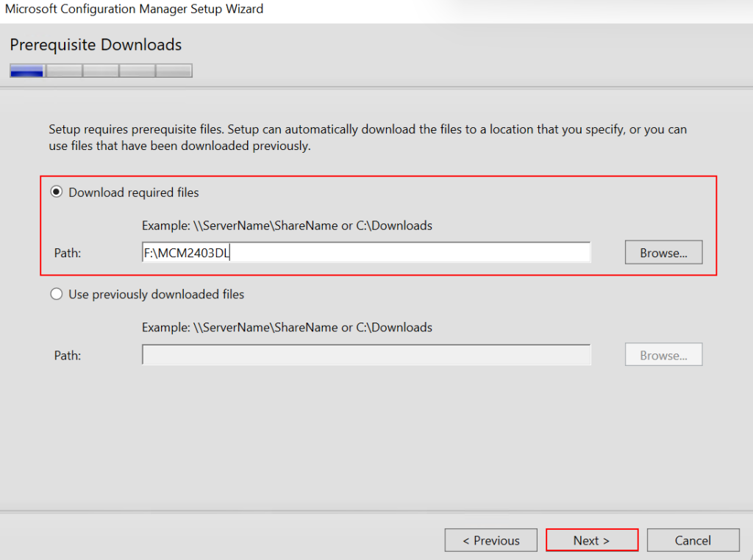Click Browse next to the download path
Screen dimensions: 753x560
pos(663,253)
